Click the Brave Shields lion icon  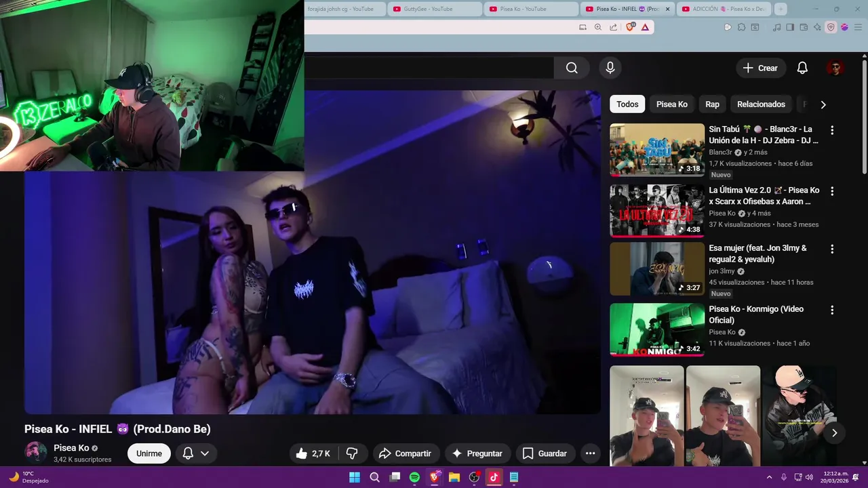tap(631, 27)
